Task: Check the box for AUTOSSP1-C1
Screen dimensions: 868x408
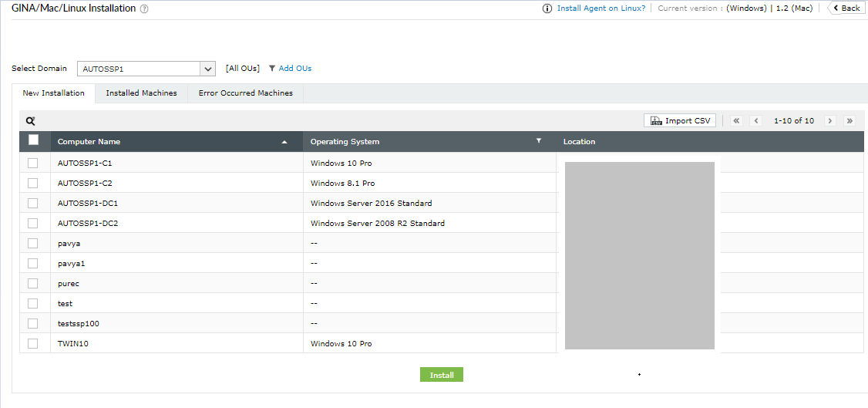Action: [32, 164]
